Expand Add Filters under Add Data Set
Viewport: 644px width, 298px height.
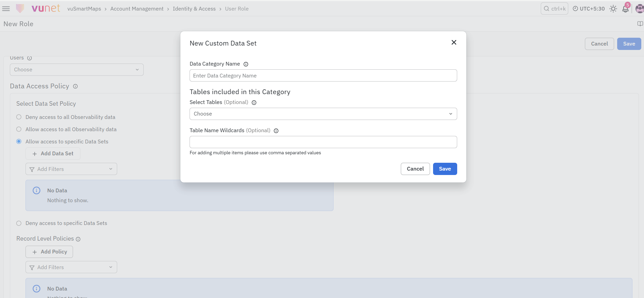click(x=71, y=169)
